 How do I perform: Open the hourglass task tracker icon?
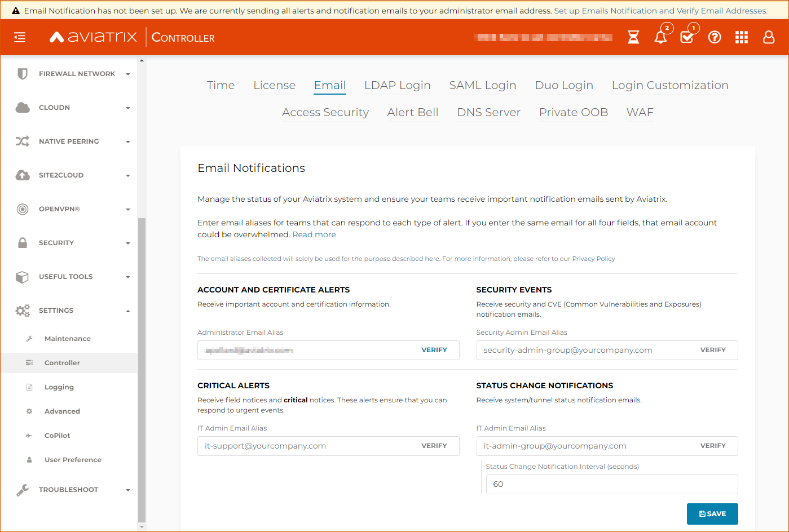pyautogui.click(x=633, y=37)
